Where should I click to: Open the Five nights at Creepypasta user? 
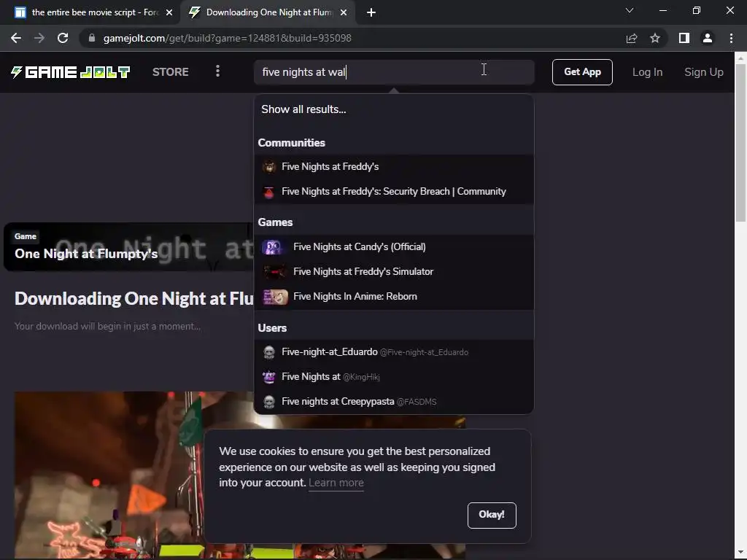point(393,402)
